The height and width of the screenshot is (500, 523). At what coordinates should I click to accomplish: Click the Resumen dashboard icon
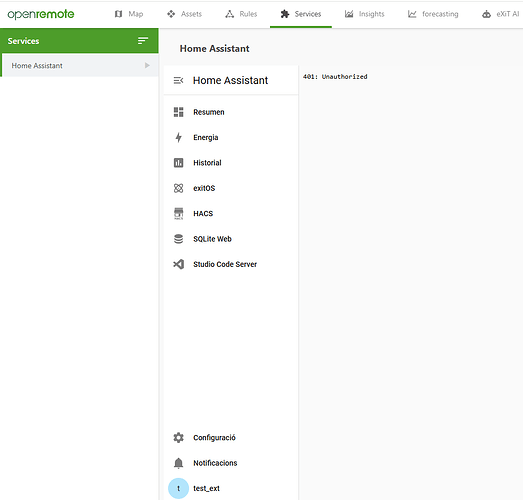[x=178, y=112]
